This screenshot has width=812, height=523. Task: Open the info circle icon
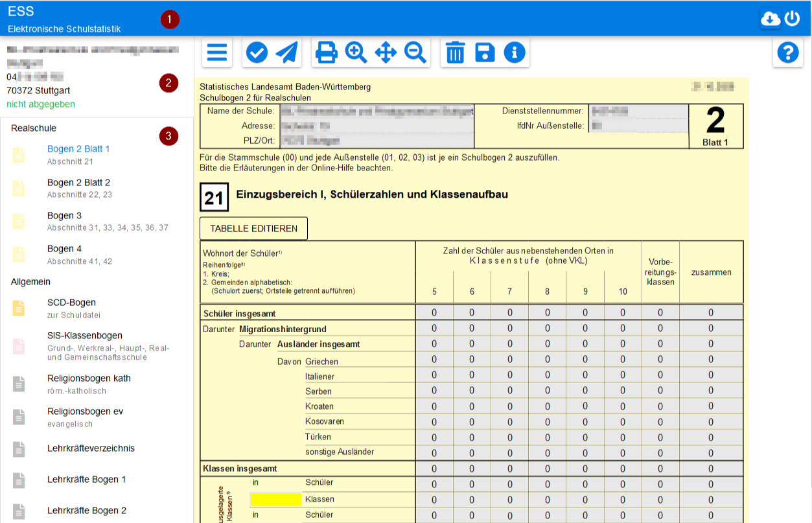point(515,52)
